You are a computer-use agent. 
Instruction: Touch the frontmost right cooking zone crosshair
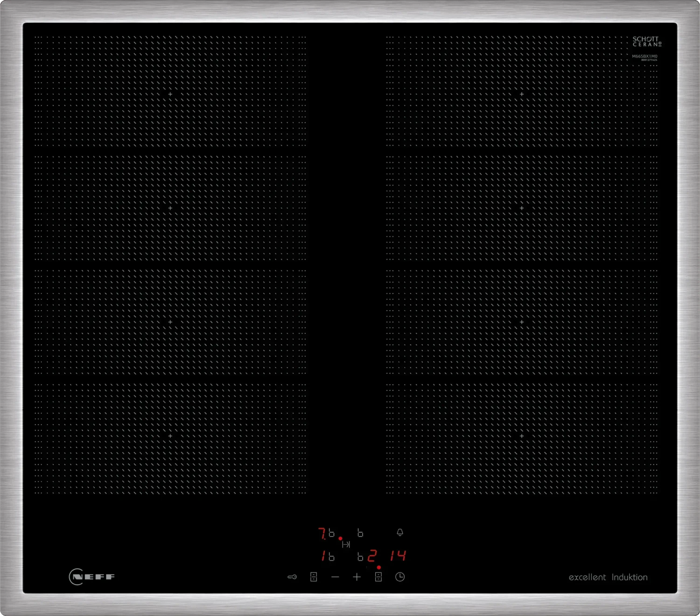(x=522, y=436)
